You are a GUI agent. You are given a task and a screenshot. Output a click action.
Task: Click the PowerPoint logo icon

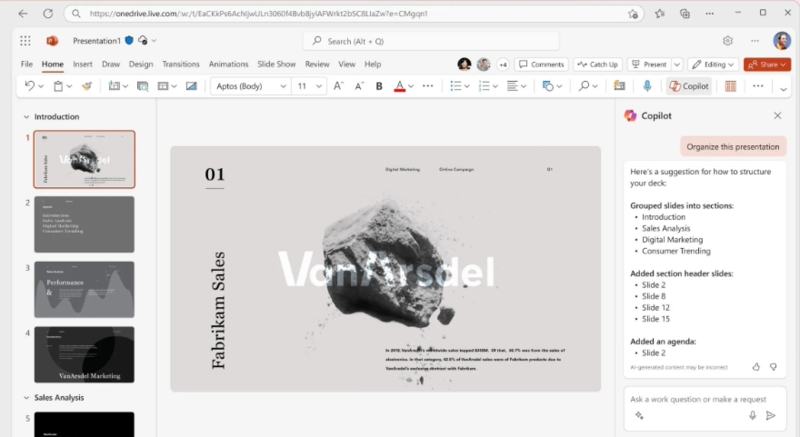[52, 41]
